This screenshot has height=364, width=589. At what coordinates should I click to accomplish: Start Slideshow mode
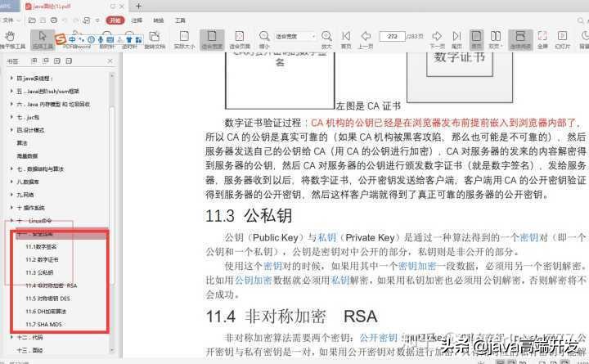point(562,39)
